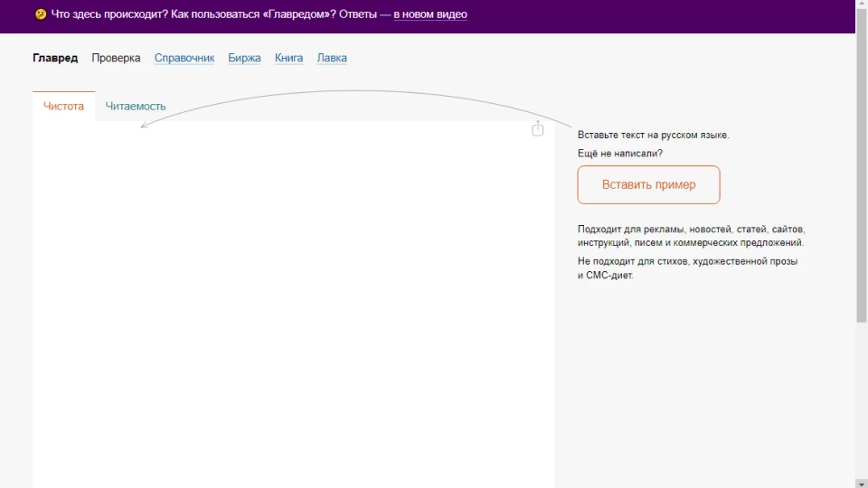
Task: Select the Проверка navigation item
Action: [x=116, y=58]
